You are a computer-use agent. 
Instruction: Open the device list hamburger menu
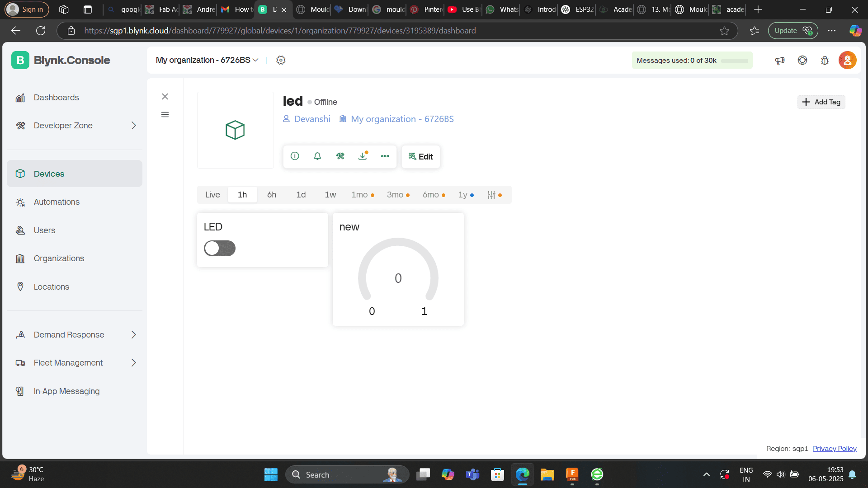coord(165,115)
